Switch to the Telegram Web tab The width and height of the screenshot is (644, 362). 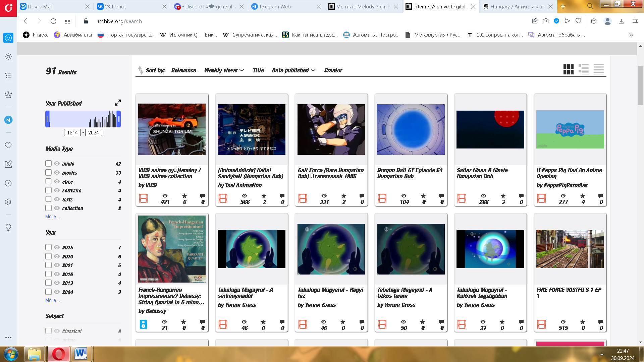tap(274, 6)
